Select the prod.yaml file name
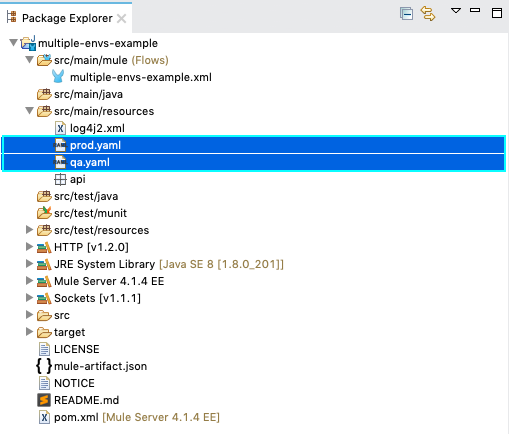The image size is (509, 434). pos(95,145)
